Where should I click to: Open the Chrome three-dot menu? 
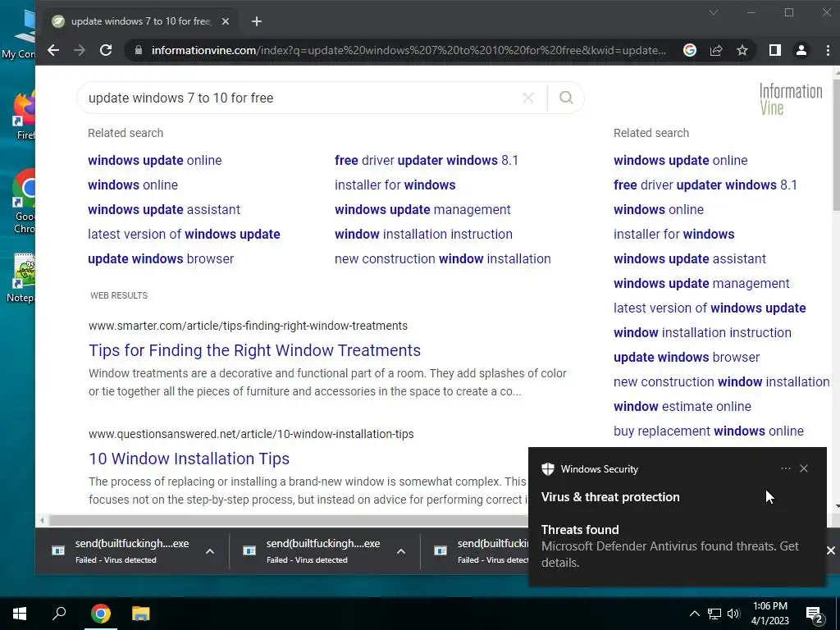tap(828, 50)
